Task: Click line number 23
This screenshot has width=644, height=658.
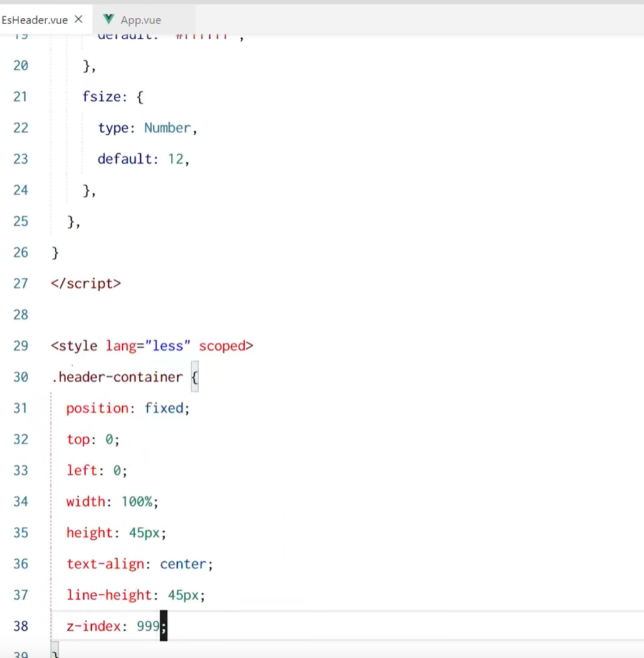Action: [21, 159]
